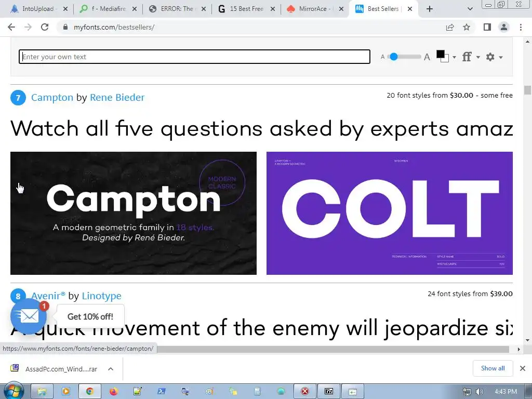Click the address bar URL
Viewport: 532px width, 399px height.
114,27
